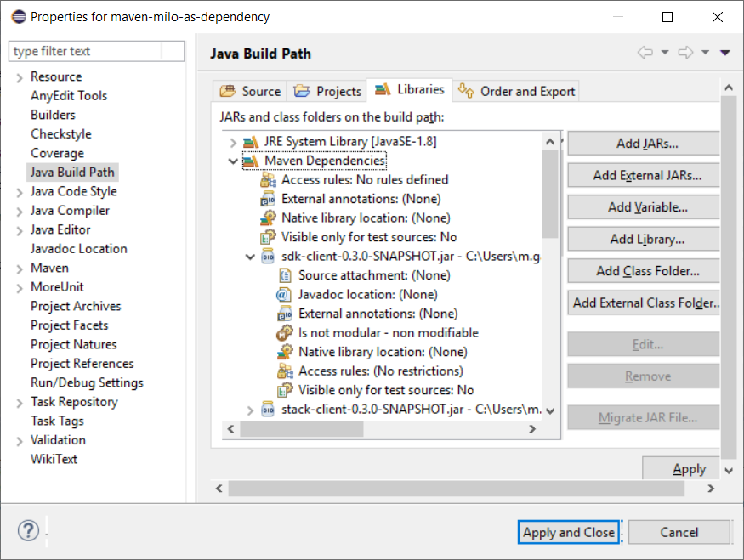Image resolution: width=744 pixels, height=560 pixels.
Task: Click the Javadoc location @ icon
Action: [283, 295]
